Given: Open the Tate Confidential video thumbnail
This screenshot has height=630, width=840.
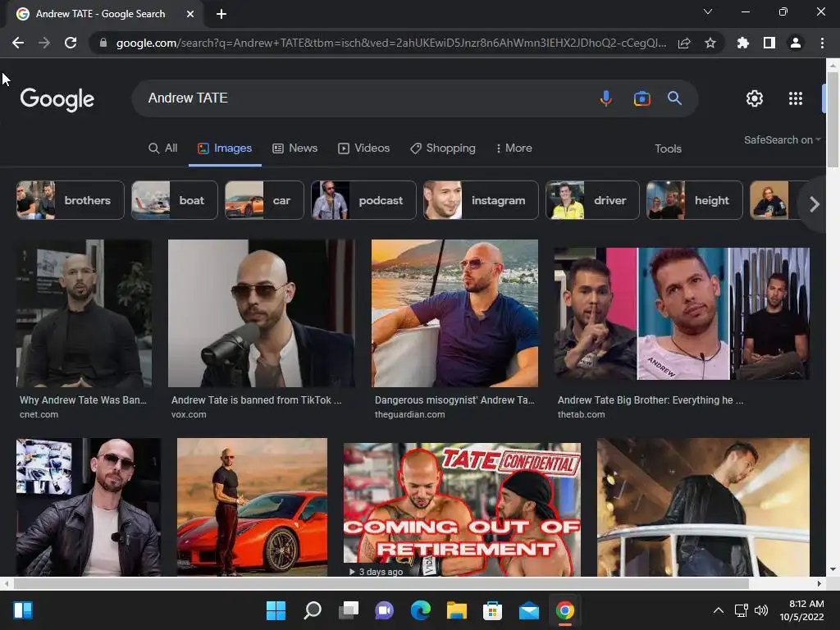Looking at the screenshot, I should click(462, 509).
